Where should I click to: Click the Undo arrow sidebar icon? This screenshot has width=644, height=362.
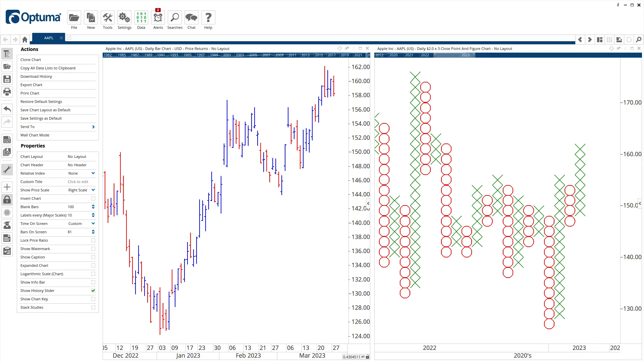coord(7,109)
